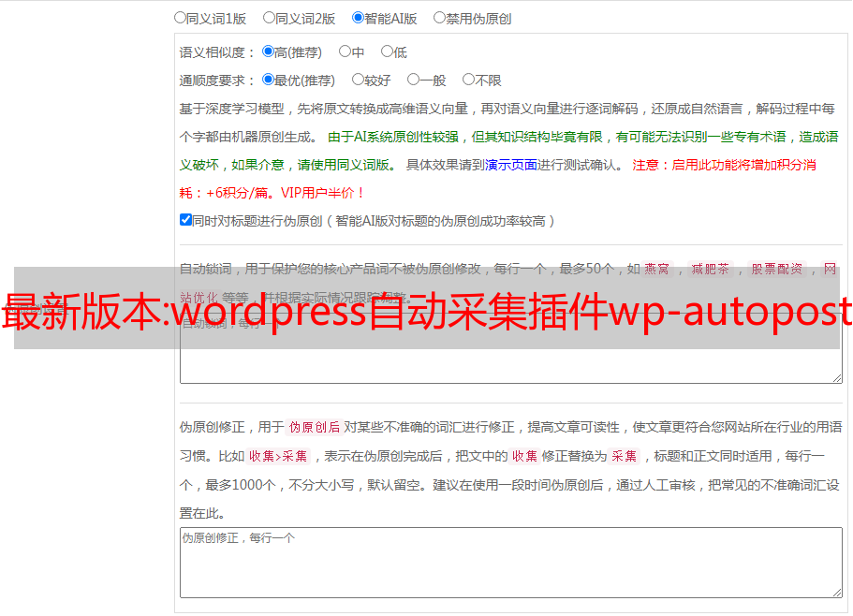The width and height of the screenshot is (853, 616).
Task: Open the 演示页面 link
Action: pyautogui.click(x=511, y=166)
